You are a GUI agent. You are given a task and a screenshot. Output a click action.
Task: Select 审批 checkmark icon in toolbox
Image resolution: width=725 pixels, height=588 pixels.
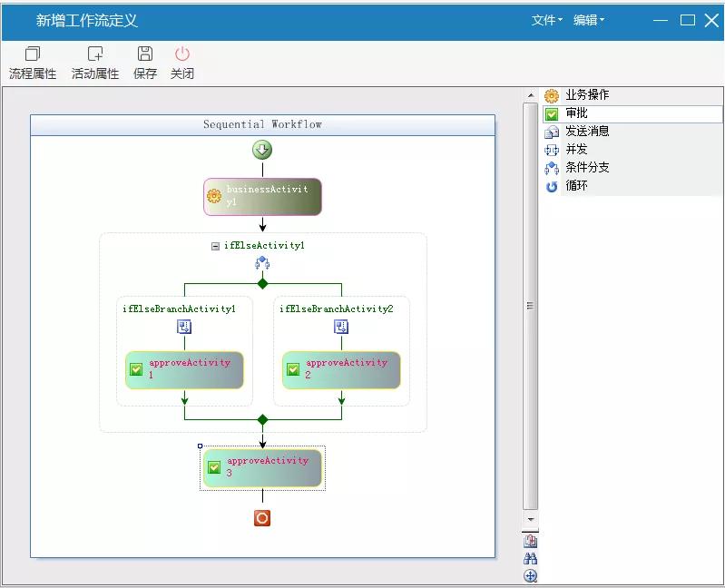pyautogui.click(x=551, y=113)
